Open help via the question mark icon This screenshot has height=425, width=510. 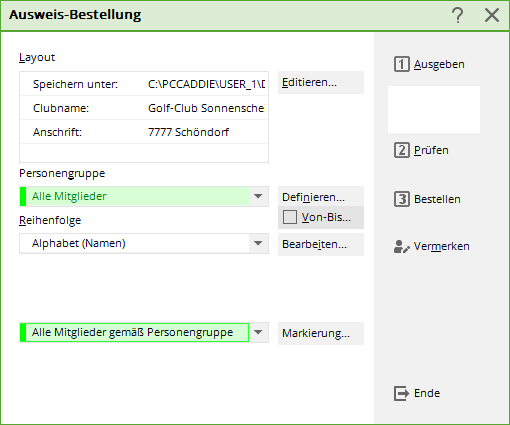(x=458, y=15)
